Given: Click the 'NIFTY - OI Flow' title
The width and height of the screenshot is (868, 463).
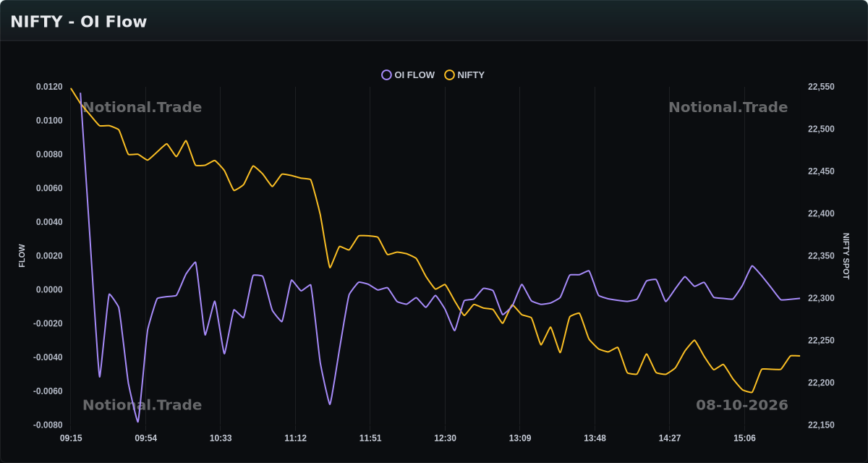Looking at the screenshot, I should [78, 22].
